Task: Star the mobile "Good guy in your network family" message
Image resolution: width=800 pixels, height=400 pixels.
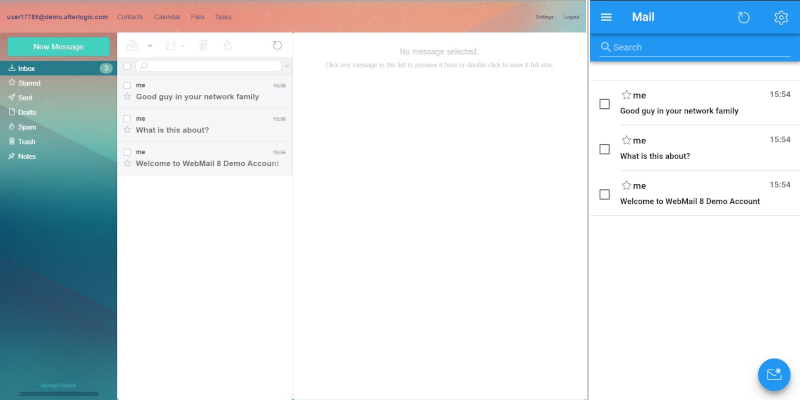Action: [x=627, y=95]
